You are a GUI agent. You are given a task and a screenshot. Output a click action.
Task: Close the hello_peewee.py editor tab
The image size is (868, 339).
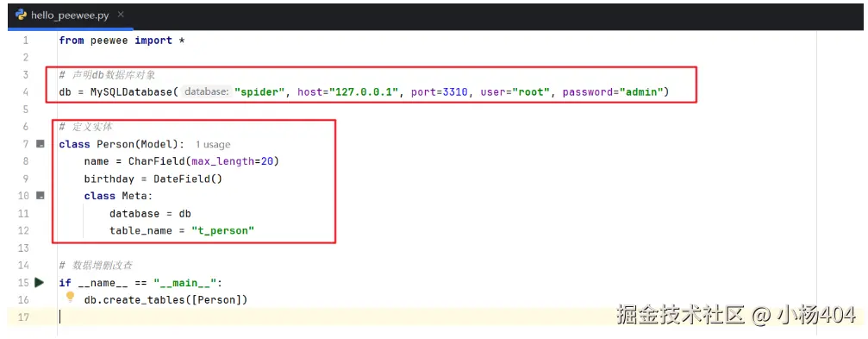[122, 15]
